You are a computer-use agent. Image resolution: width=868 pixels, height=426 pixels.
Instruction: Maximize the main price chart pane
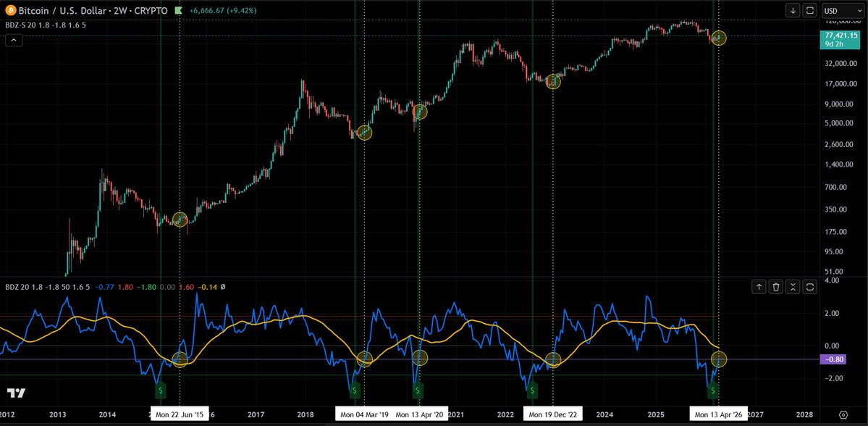pos(810,10)
